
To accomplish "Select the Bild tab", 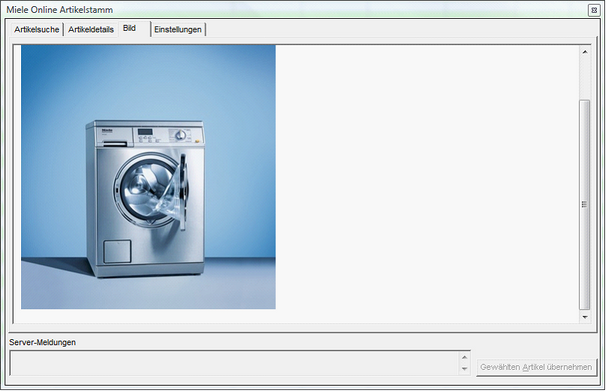I will tap(134, 29).
